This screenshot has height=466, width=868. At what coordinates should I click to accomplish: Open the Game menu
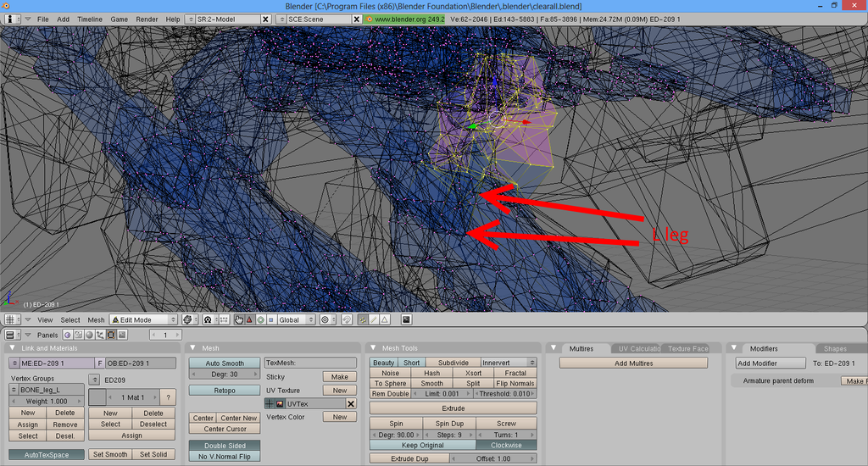coord(119,19)
